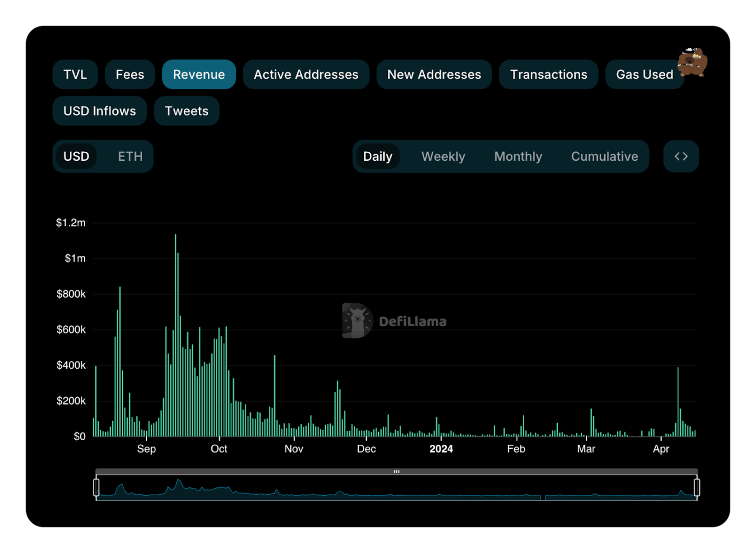Screen dimensions: 756x553
Task: Switch to Weekly interval
Action: coord(443,156)
